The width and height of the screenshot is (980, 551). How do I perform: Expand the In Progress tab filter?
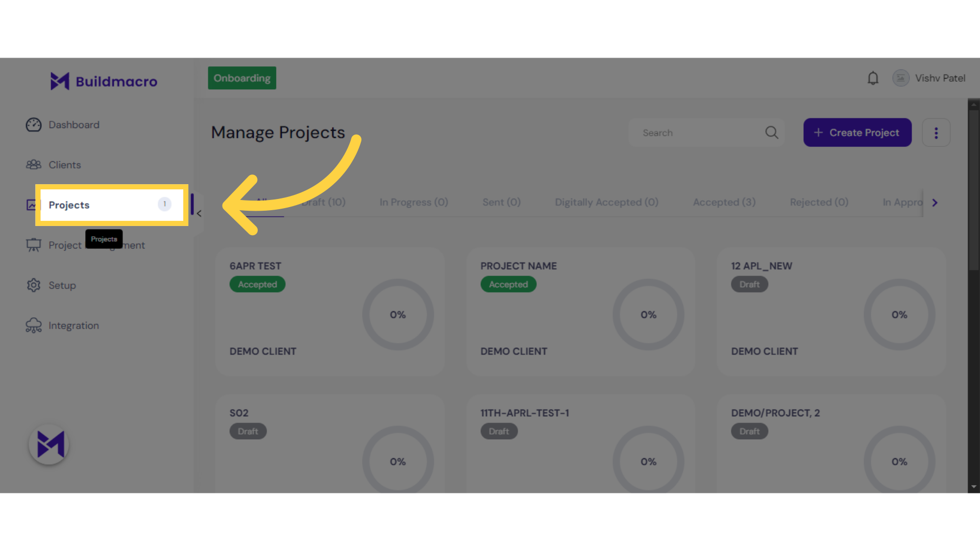(x=414, y=202)
